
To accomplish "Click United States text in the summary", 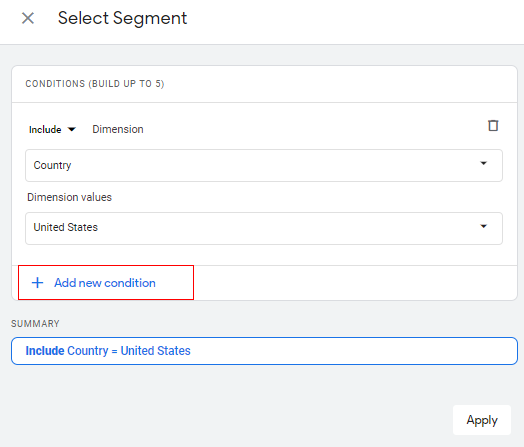I will pos(155,351).
